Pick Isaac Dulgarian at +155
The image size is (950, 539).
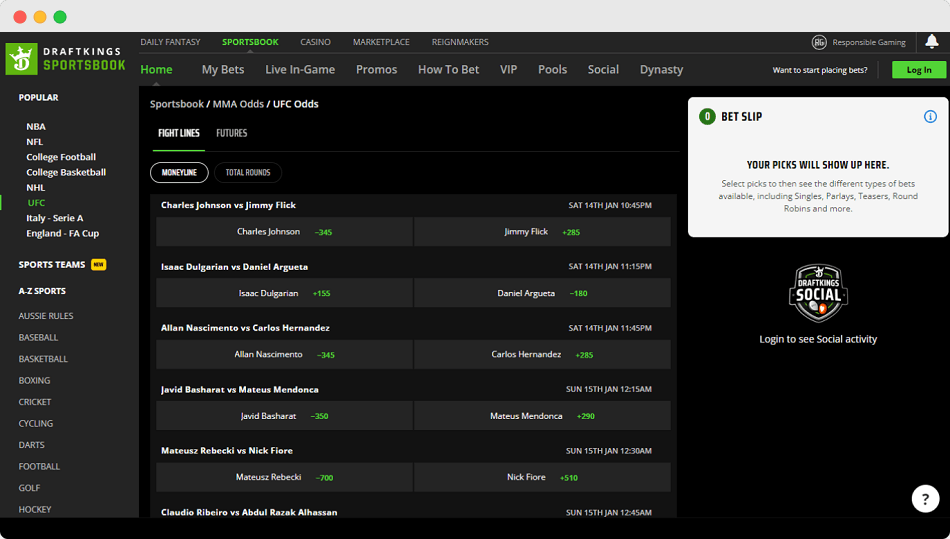click(284, 293)
